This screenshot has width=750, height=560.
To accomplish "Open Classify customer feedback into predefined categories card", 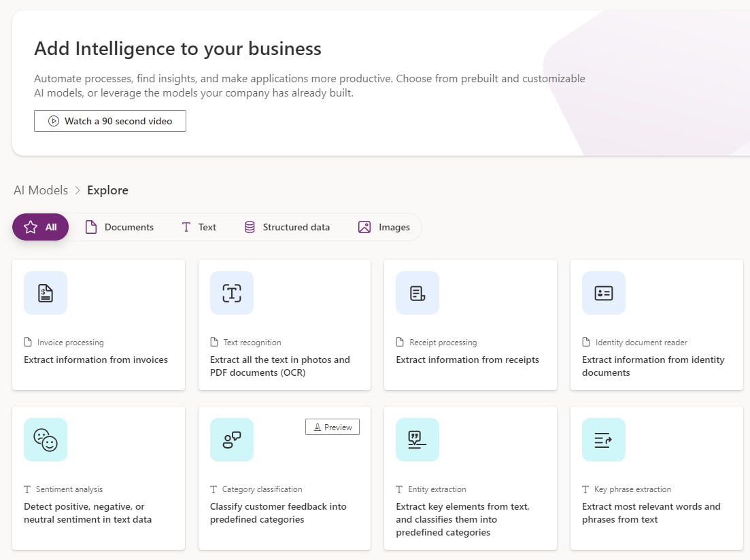I will tap(285, 478).
